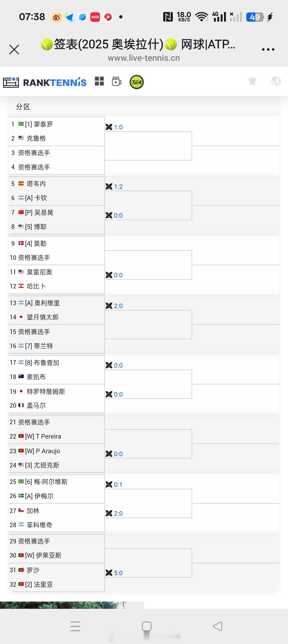Open 5:0 head-to-head for 罗沙 vs 法里亚
Image resolution: width=288 pixels, height=644 pixels.
coord(114,573)
